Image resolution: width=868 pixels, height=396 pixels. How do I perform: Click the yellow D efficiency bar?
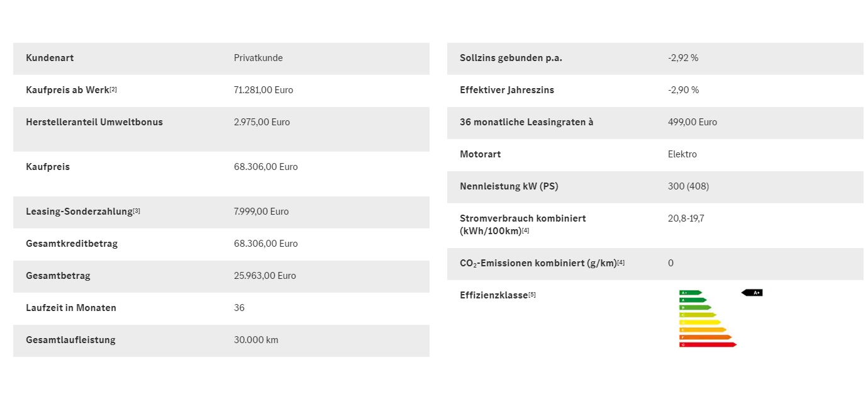(x=699, y=322)
